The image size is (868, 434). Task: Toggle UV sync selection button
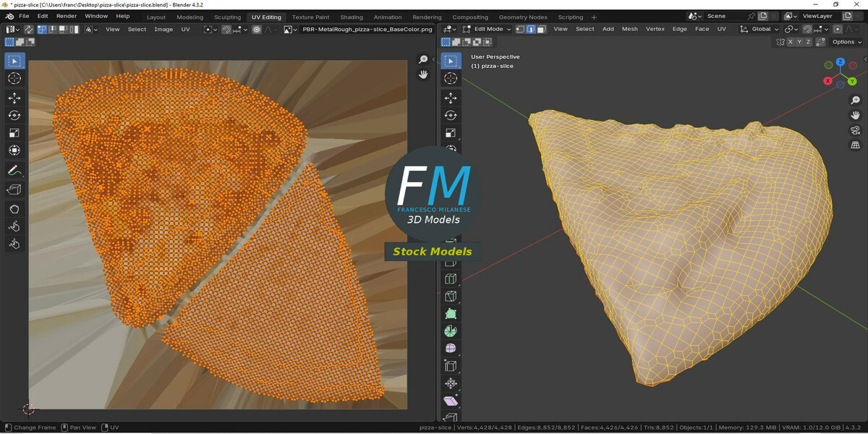[29, 30]
